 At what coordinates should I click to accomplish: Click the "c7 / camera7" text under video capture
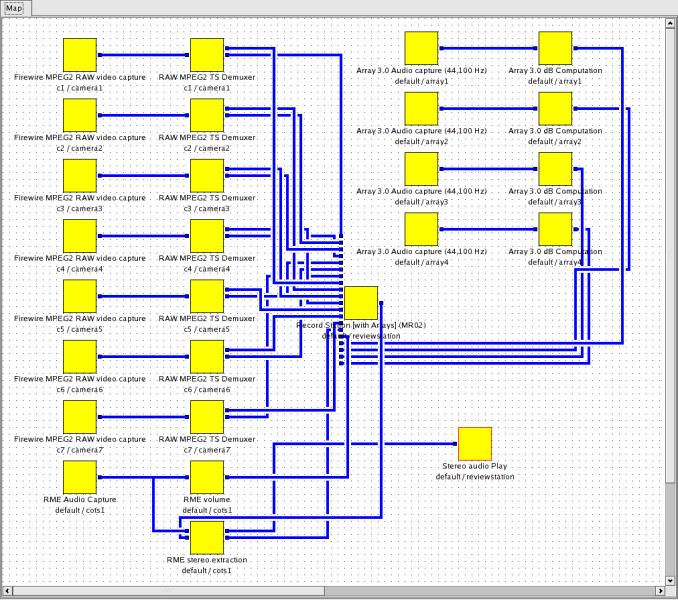(x=80, y=450)
